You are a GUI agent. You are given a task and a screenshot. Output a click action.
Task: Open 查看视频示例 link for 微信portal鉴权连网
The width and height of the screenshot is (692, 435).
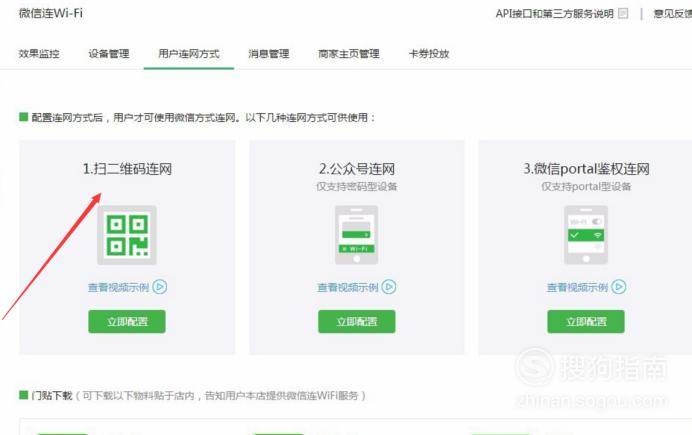[x=577, y=287]
